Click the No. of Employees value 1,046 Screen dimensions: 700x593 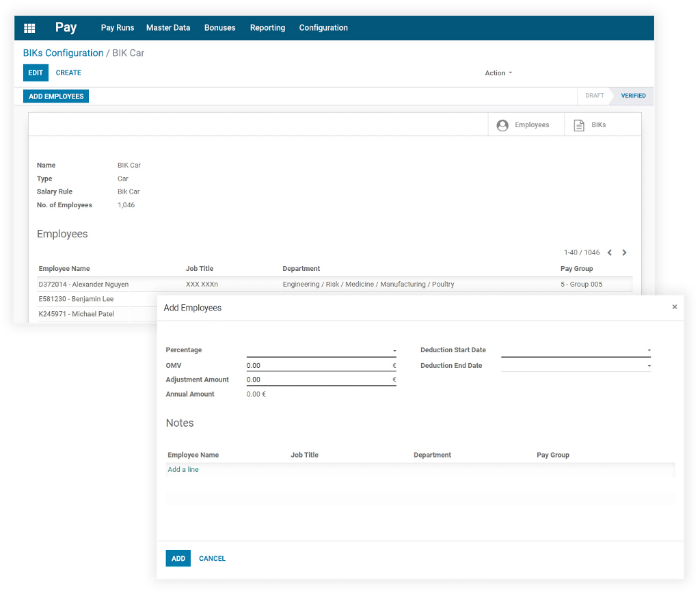[x=126, y=205]
